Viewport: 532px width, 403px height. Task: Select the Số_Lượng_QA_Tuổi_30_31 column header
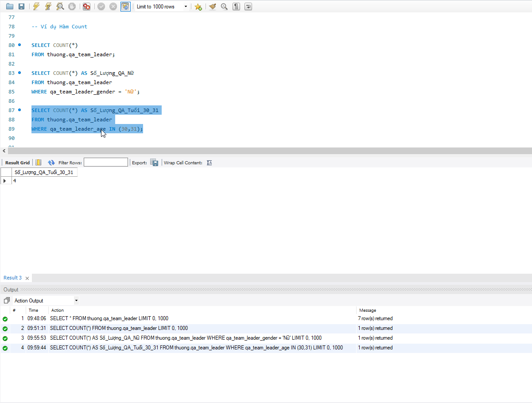pyautogui.click(x=44, y=172)
